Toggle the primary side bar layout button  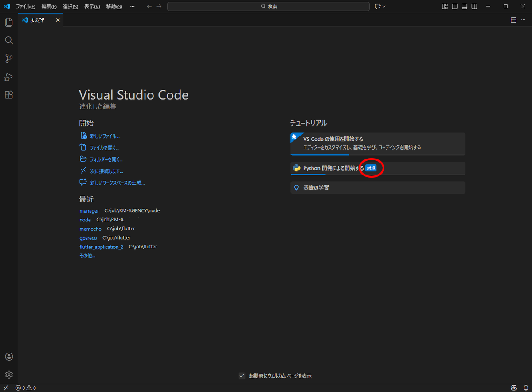click(455, 6)
